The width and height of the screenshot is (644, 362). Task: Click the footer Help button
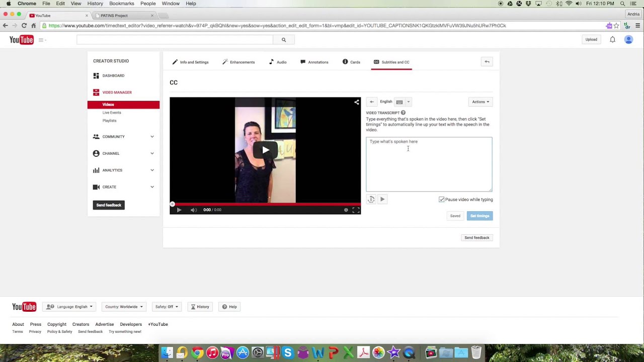pyautogui.click(x=229, y=307)
